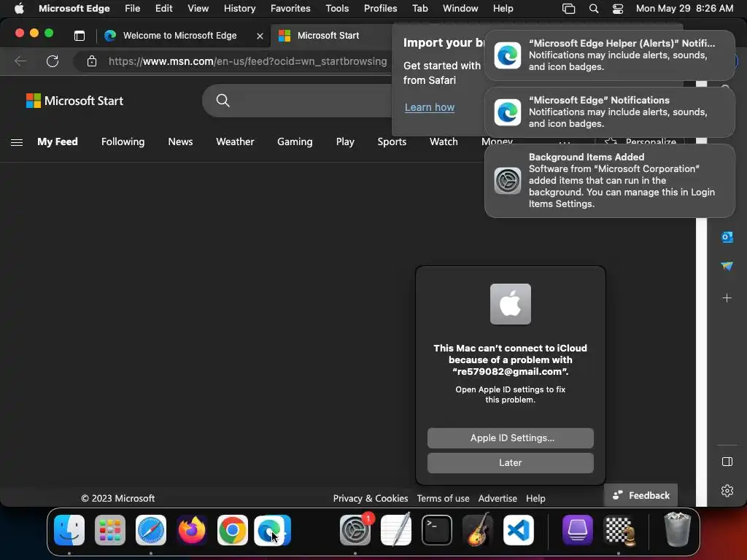Open Terminal from the Dock
747x560 pixels.
pyautogui.click(x=437, y=529)
